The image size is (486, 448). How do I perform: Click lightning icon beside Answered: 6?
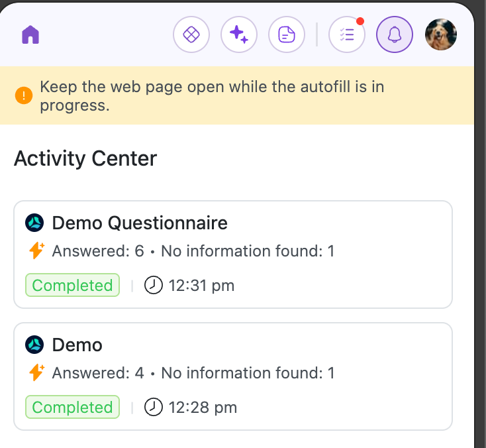[x=36, y=251]
